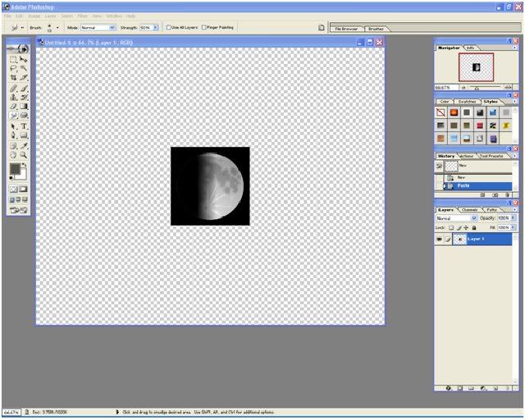Select the Type tool
525x420 pixels.
(24, 126)
